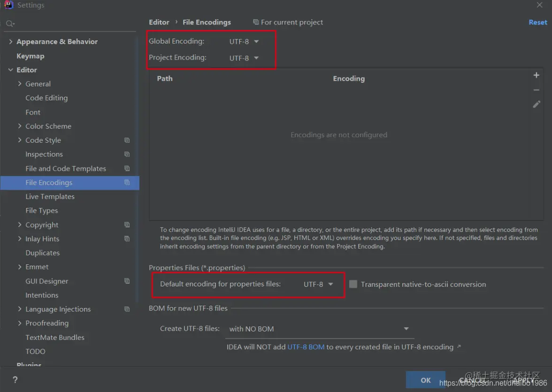Expand the Color Scheme node

tap(20, 126)
